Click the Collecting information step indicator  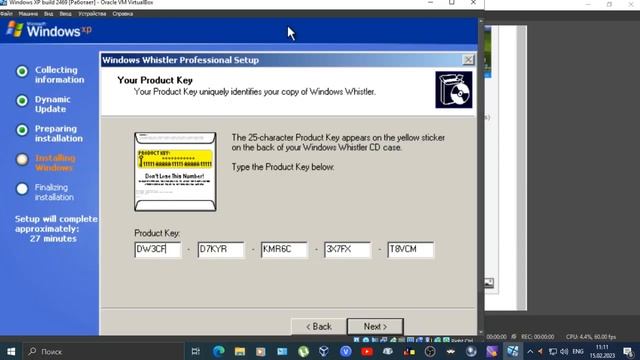tap(22, 71)
